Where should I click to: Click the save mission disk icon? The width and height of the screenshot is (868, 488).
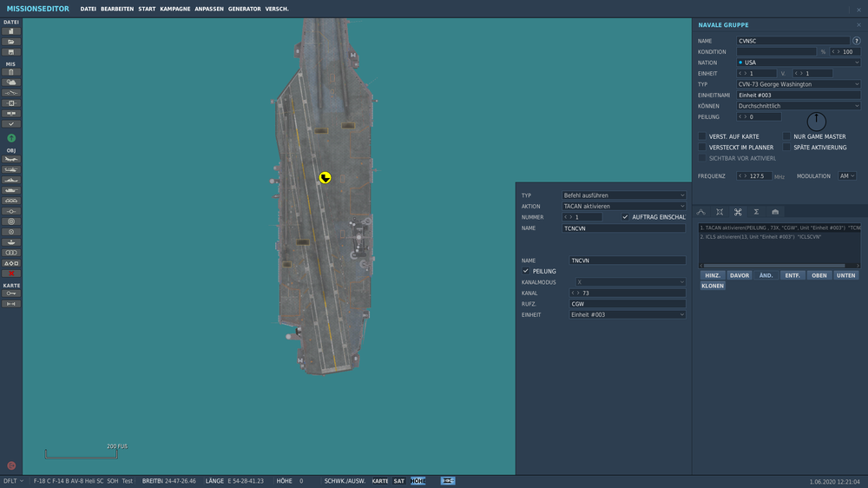coord(11,52)
